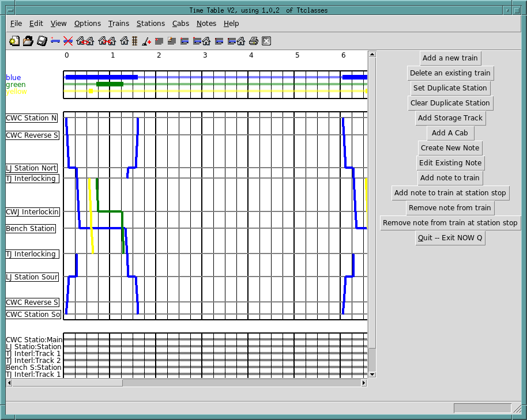Click the down arrow of the vertical scrollbar
The image size is (527, 420).
coord(372,374)
